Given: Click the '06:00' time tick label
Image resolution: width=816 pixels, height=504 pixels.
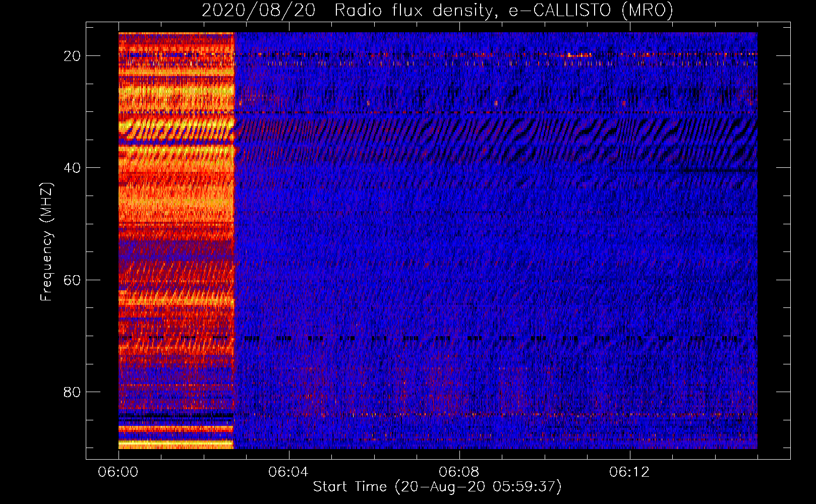Looking at the screenshot, I should (119, 472).
